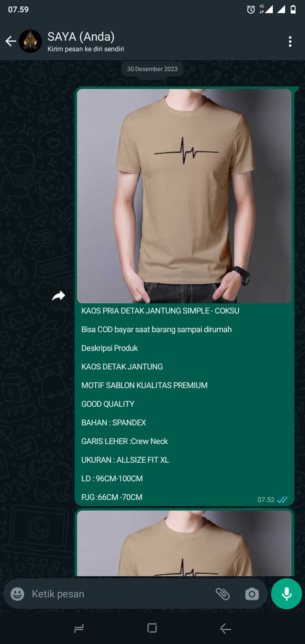Tap the 07.52 message timestamp
Image resolution: width=305 pixels, height=644 pixels.
tap(266, 500)
